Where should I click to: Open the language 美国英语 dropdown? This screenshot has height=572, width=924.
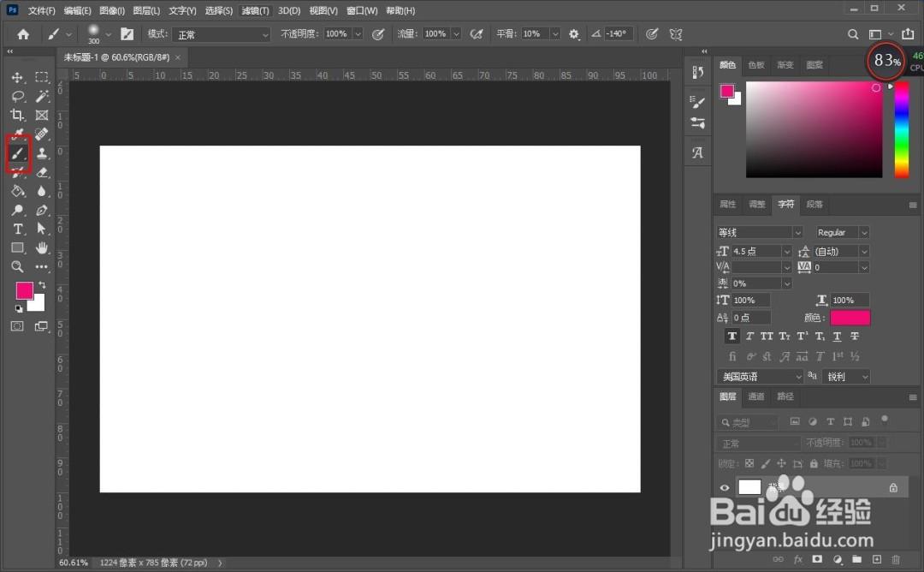click(761, 376)
